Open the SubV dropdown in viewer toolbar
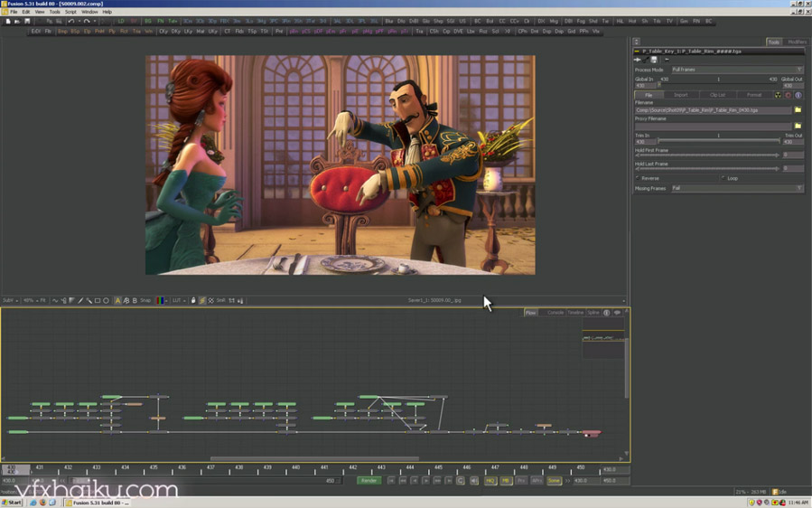The image size is (812, 508). pyautogui.click(x=10, y=300)
